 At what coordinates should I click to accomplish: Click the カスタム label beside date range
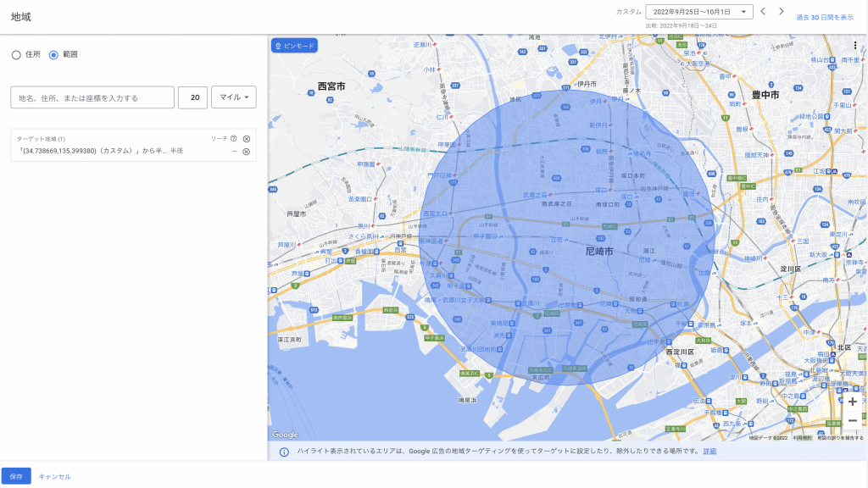[629, 12]
